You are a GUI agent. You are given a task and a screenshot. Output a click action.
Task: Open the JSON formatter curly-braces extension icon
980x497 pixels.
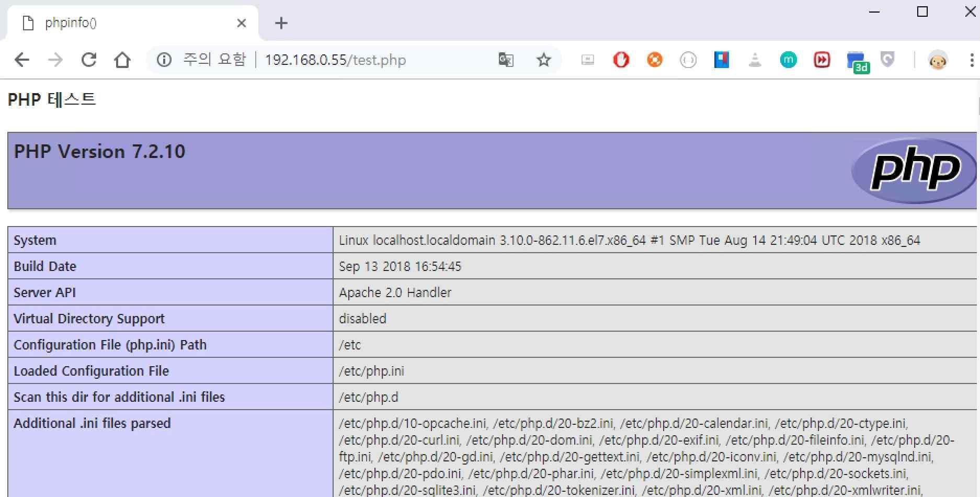click(688, 60)
